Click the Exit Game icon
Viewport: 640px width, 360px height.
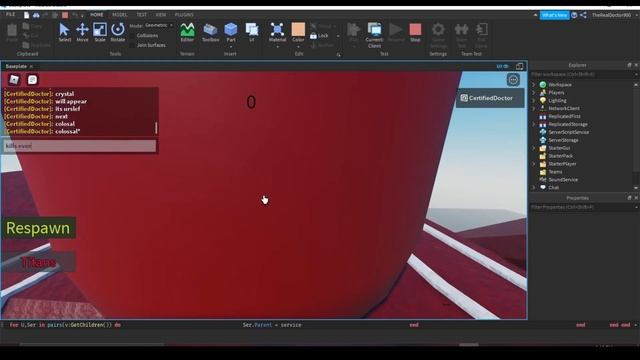pyautogui.click(x=482, y=29)
